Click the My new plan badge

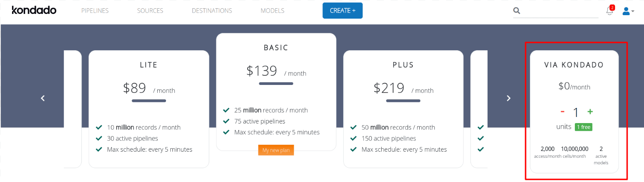click(276, 150)
